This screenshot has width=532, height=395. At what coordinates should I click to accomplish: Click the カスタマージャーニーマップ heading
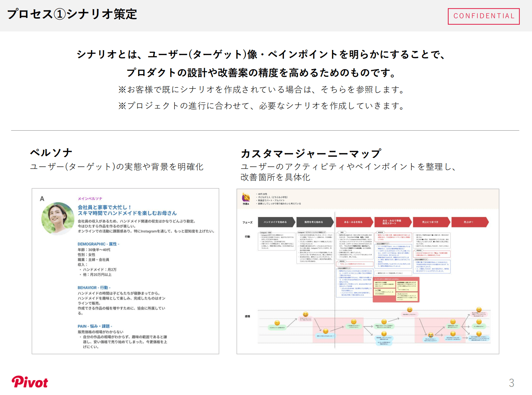(x=311, y=154)
